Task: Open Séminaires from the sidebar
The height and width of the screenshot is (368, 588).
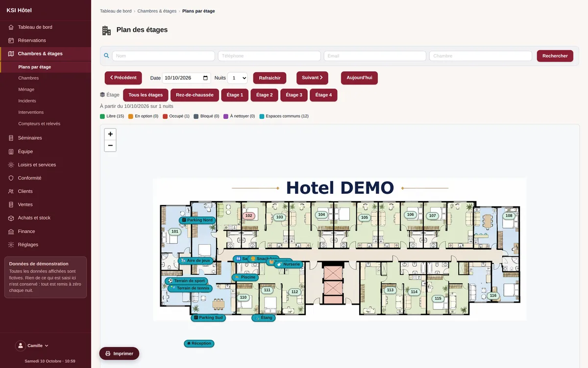Action: point(46,138)
